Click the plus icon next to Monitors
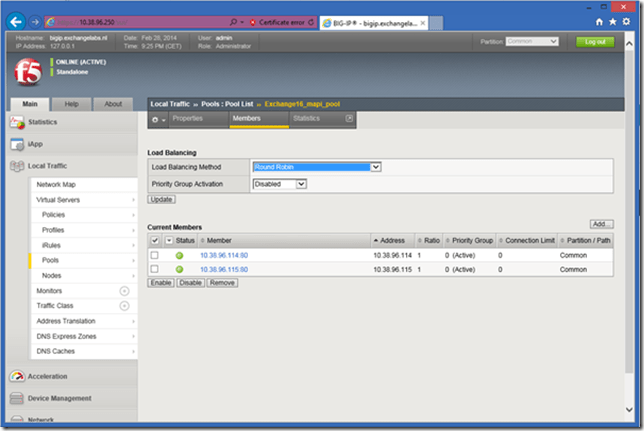Screen dimensions: 644x431 (125, 291)
